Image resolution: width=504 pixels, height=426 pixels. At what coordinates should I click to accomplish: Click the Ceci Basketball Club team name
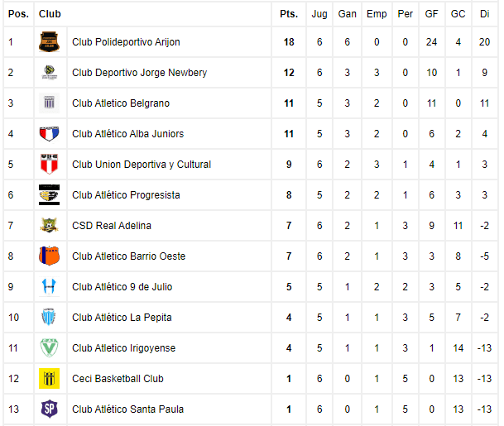pos(118,379)
